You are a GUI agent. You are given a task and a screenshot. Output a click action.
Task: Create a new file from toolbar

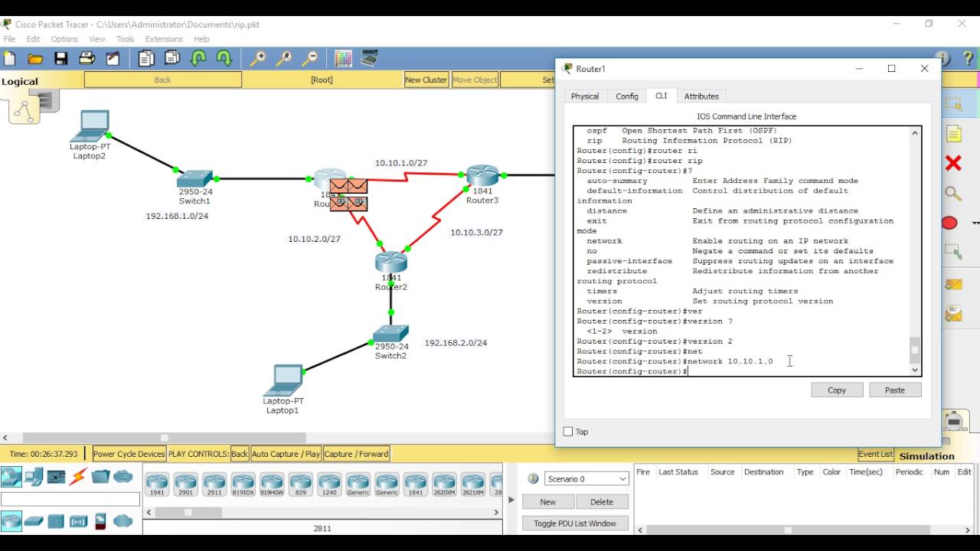(10, 59)
